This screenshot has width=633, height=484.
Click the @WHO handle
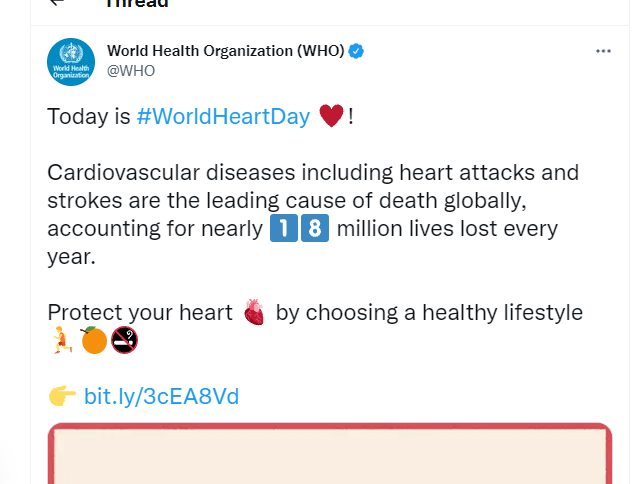pyautogui.click(x=131, y=71)
